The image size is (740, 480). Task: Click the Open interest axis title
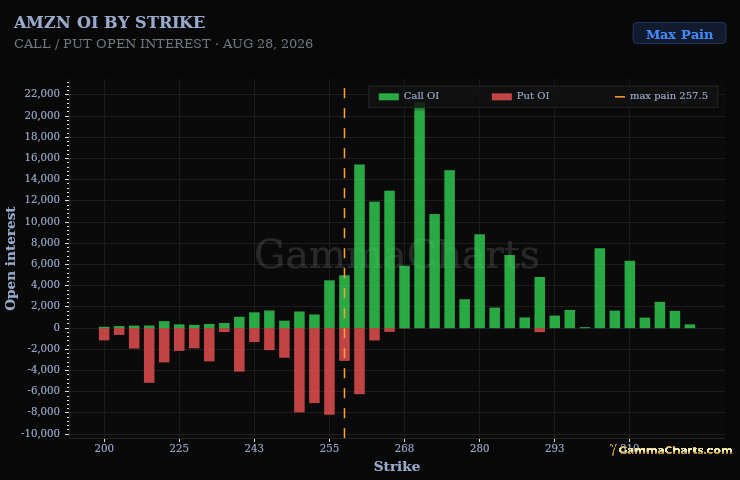coord(10,258)
